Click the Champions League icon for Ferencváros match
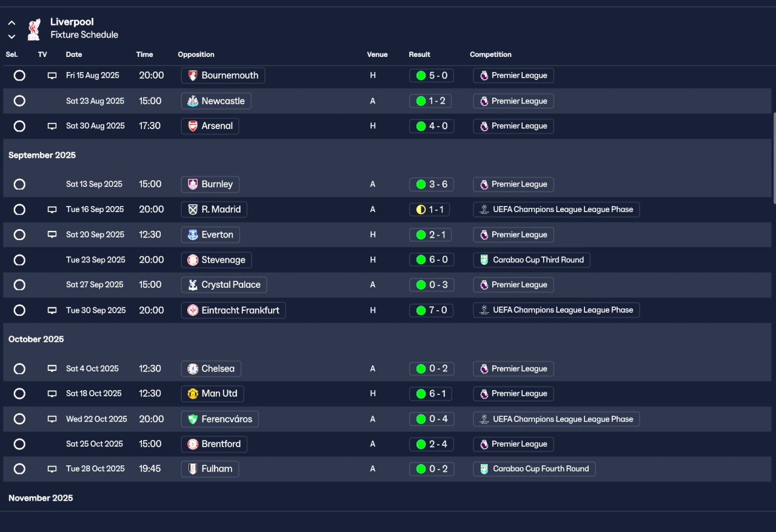Image resolution: width=776 pixels, height=532 pixels. pos(484,419)
